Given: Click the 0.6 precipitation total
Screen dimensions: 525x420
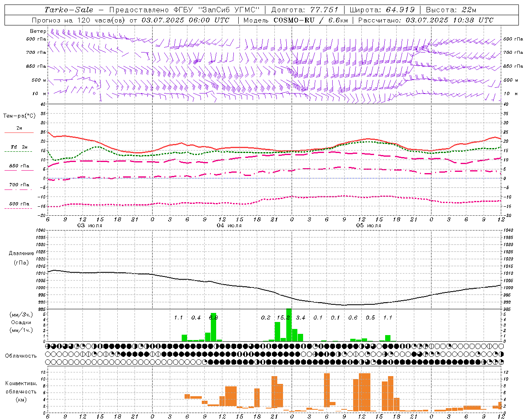Looking at the screenshot, I should (x=353, y=317).
